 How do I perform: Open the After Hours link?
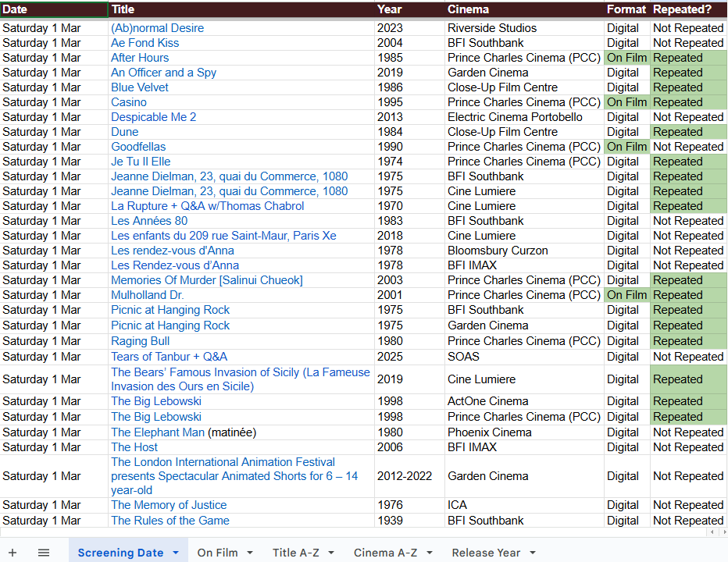pos(140,58)
